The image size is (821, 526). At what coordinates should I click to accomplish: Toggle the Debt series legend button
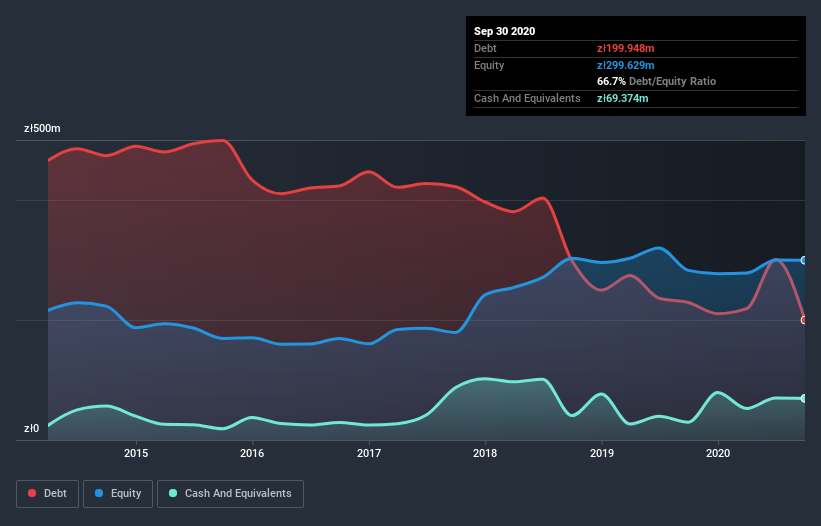(47, 494)
